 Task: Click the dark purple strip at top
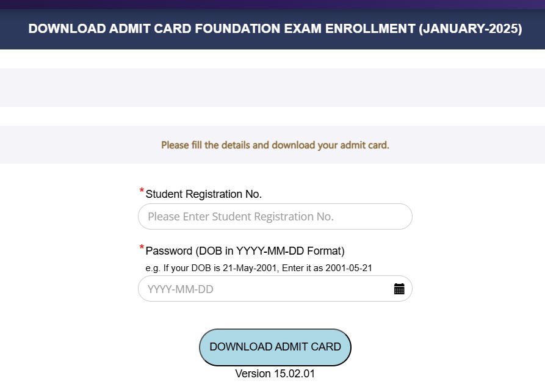click(272, 4)
